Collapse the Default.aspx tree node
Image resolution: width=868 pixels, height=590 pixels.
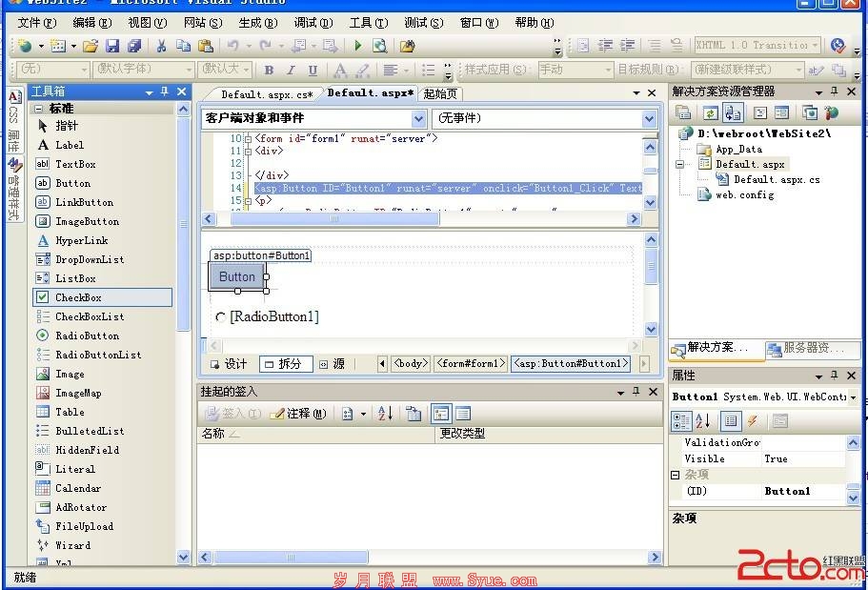coord(679,165)
